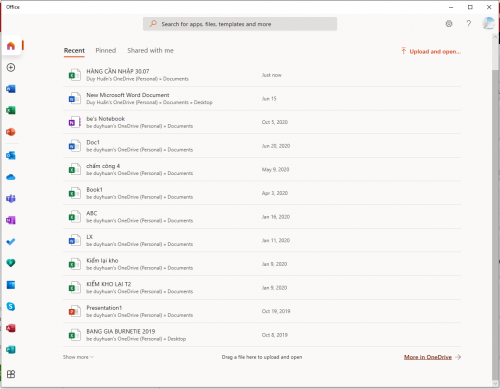The height and width of the screenshot is (389, 500).
Task: Launch PowerPoint from the sidebar
Action: click(11, 132)
